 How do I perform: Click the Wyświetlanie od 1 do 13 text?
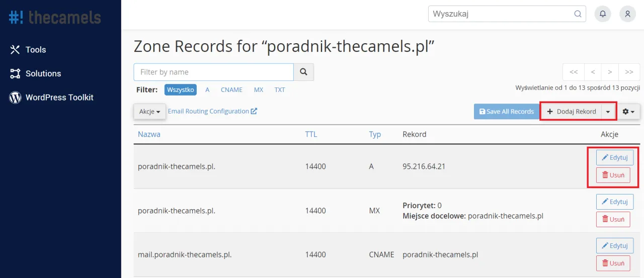point(578,87)
